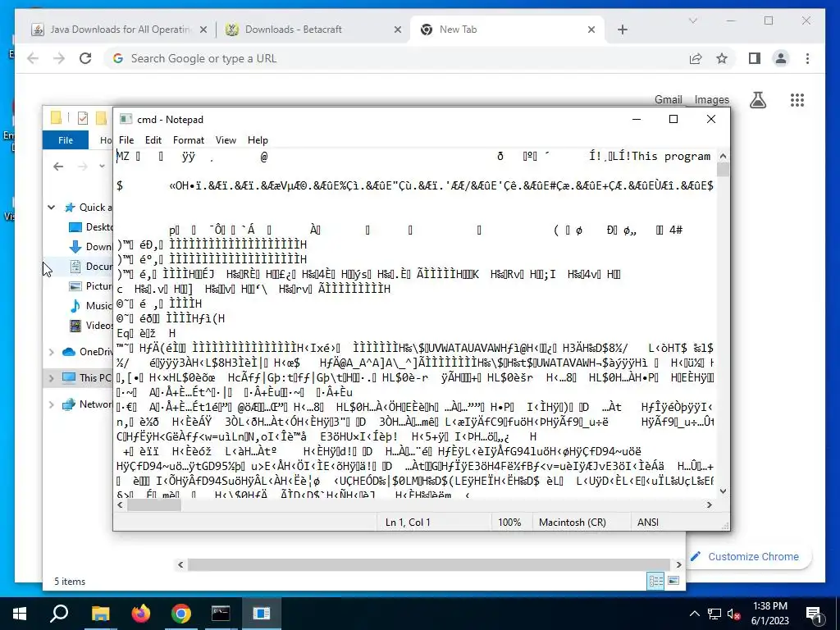
Task: Expand the This PC tree node
Action: (x=52, y=378)
